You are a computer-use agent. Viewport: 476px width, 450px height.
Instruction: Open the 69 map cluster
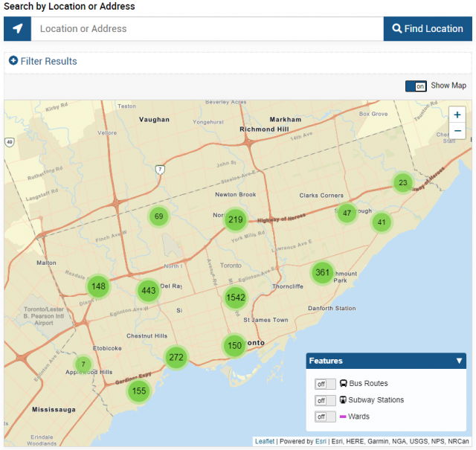point(158,216)
